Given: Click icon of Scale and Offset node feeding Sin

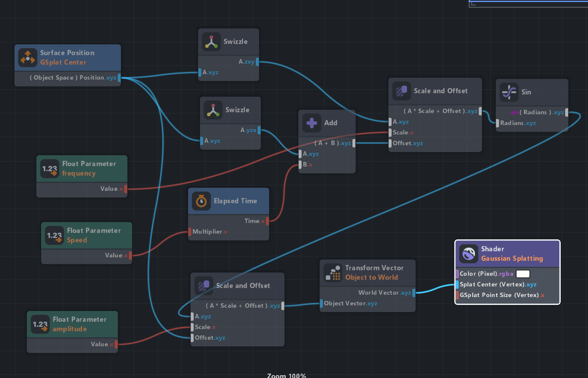Looking at the screenshot, I should pos(401,91).
